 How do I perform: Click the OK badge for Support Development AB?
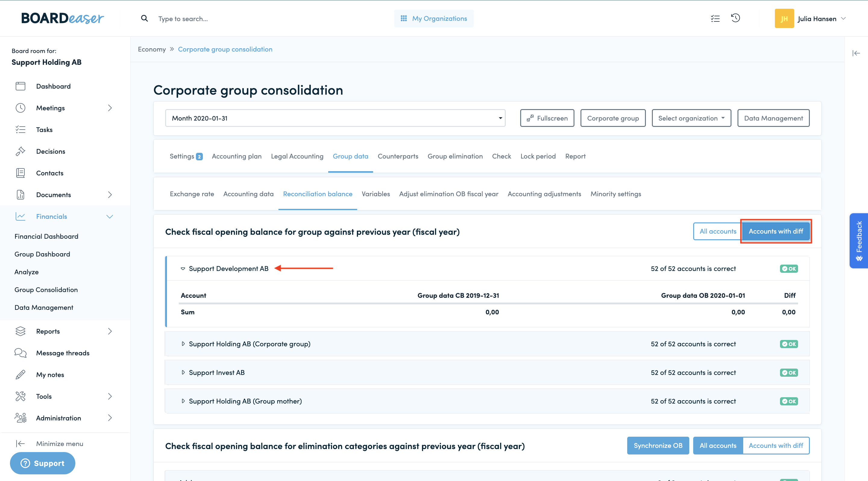(x=788, y=269)
